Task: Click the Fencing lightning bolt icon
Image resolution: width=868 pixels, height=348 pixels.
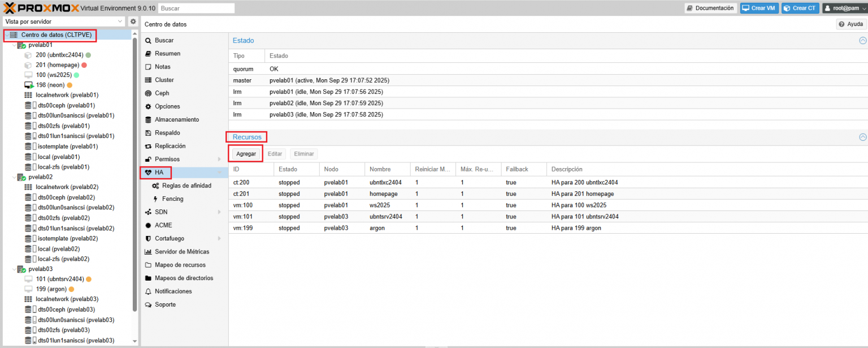Action: (156, 199)
